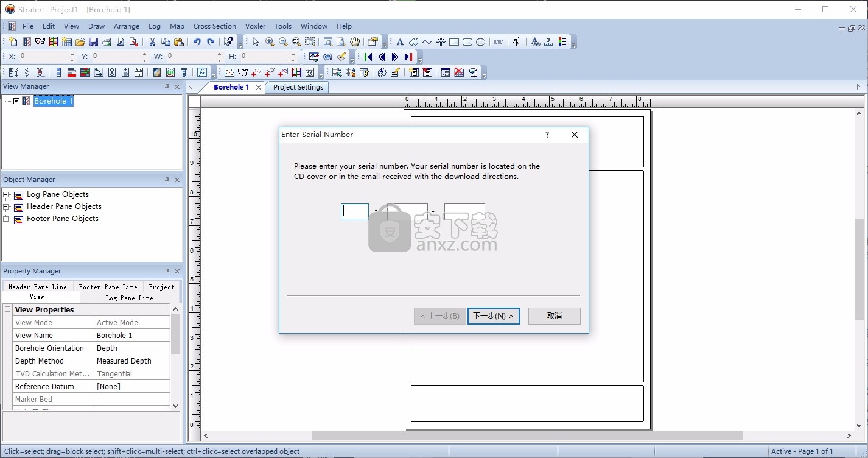
Task: Click the Property Manager vertical scrollbar
Action: (x=176, y=334)
